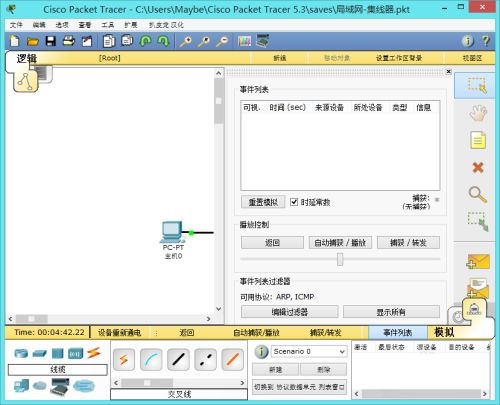Show network information with the i icon
Viewport: 500px width, 405px height.
click(x=467, y=41)
